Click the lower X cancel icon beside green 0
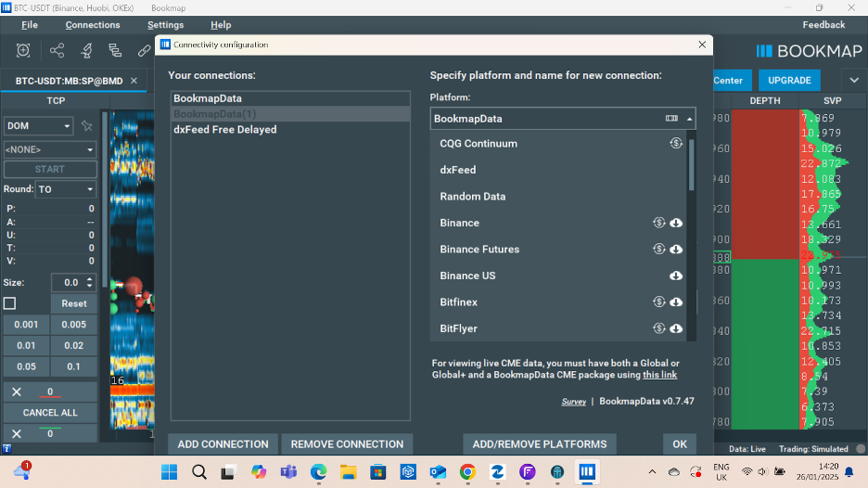868x488 pixels. tap(17, 433)
